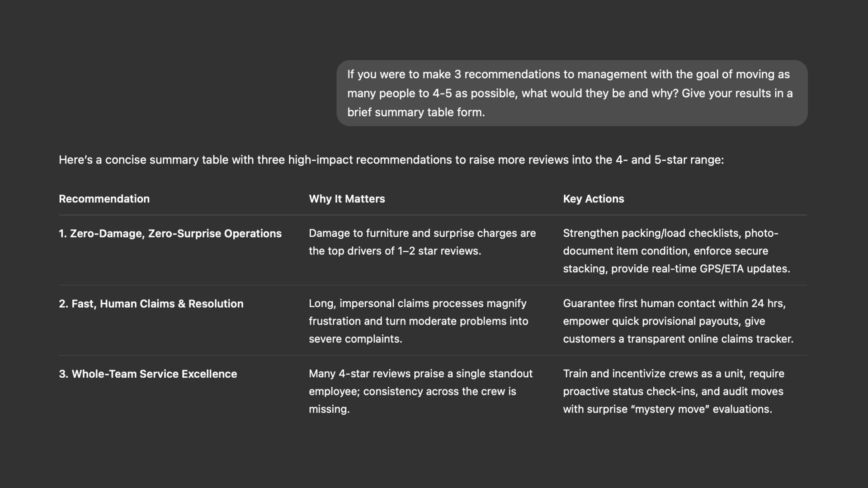Click the packing/load checklists key actions cell

point(676,251)
